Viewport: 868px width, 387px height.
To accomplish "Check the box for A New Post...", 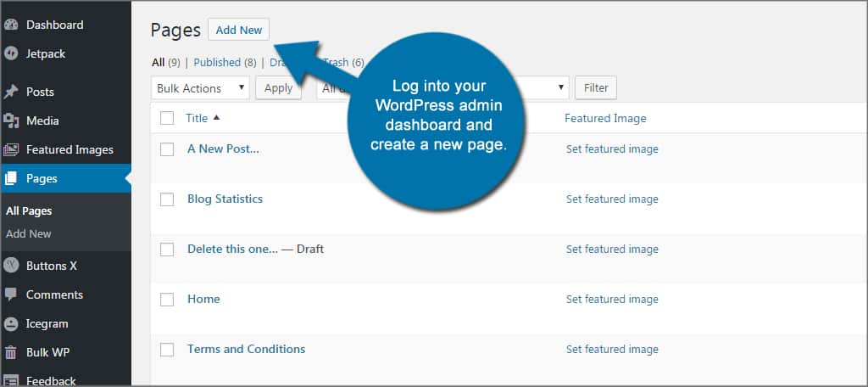I will click(x=167, y=149).
